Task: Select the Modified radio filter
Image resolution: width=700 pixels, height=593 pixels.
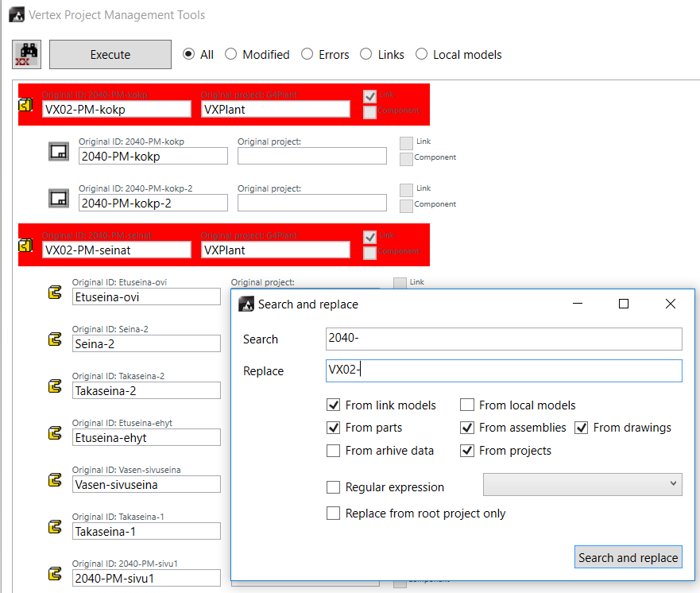Action: (231, 55)
